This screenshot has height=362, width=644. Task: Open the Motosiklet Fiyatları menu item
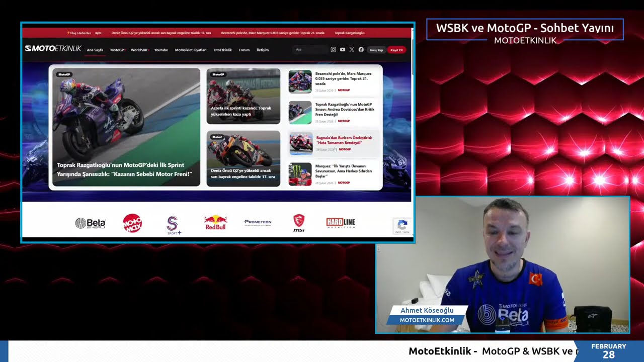[x=191, y=50]
